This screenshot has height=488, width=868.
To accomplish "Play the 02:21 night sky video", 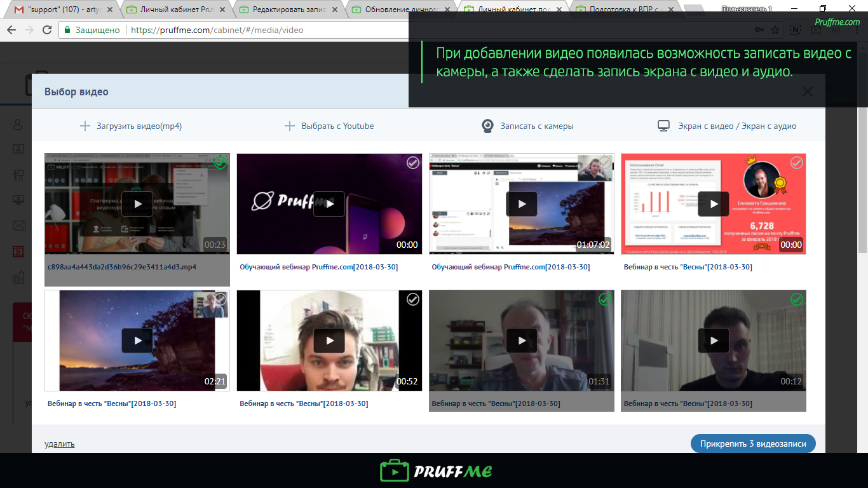I will pos(137,341).
